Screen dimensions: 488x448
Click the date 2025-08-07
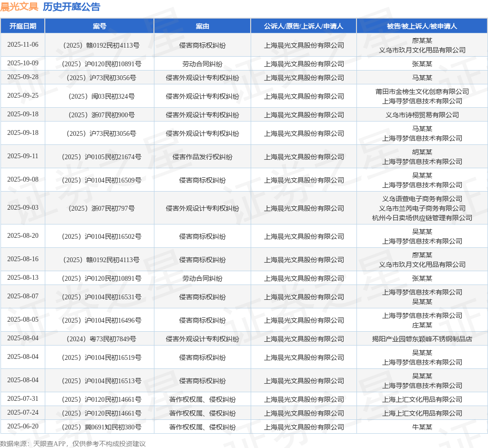(x=23, y=296)
